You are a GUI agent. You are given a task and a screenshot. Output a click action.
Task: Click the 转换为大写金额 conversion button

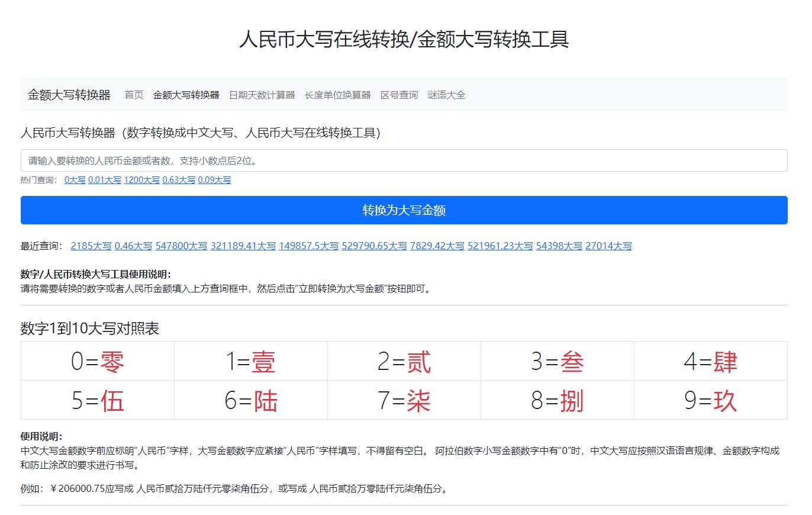point(405,210)
